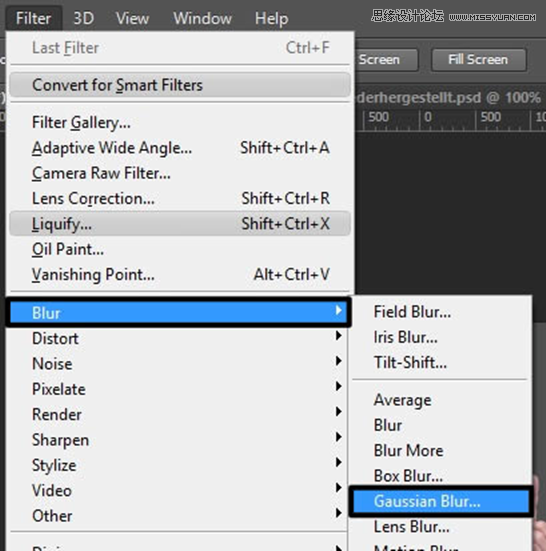Choose Convert for Smart Filters
Screen dimensions: 546x551
[x=180, y=85]
